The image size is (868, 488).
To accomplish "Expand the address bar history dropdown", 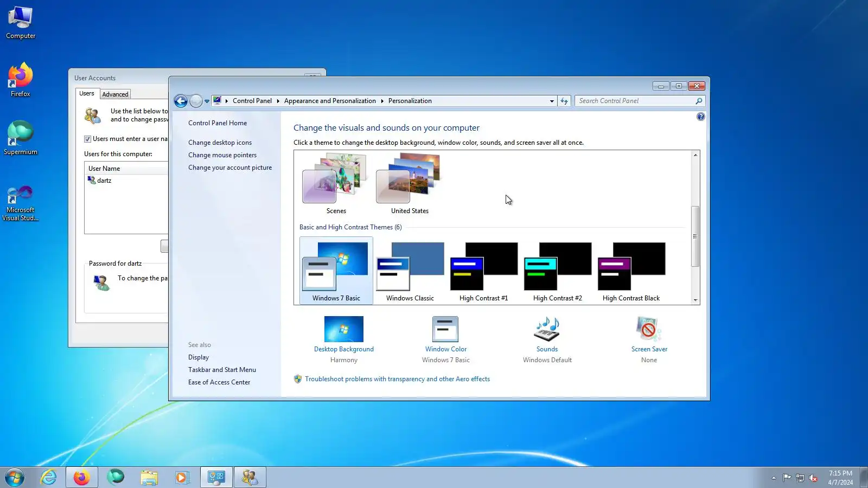I will click(x=552, y=101).
